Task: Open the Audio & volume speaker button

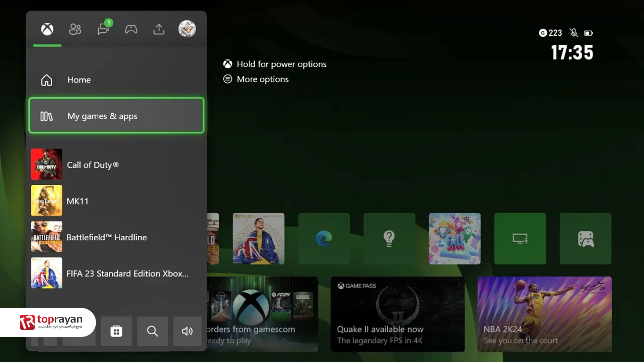Action: [187, 331]
